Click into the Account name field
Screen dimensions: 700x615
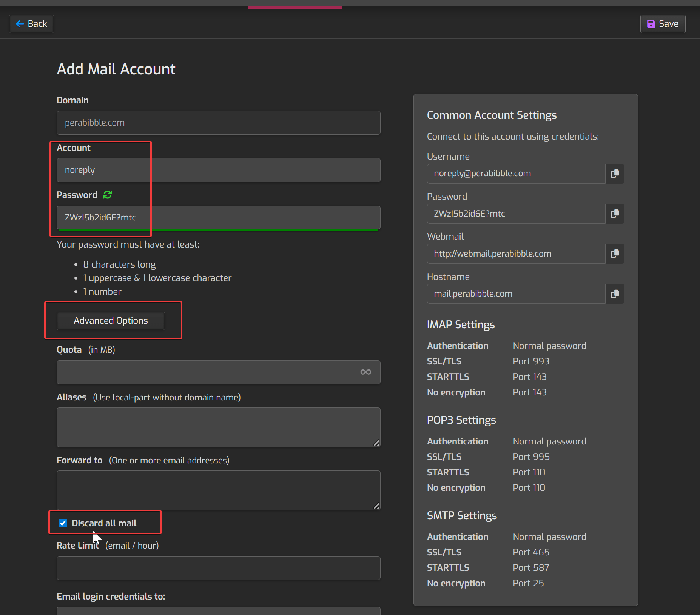click(x=218, y=170)
